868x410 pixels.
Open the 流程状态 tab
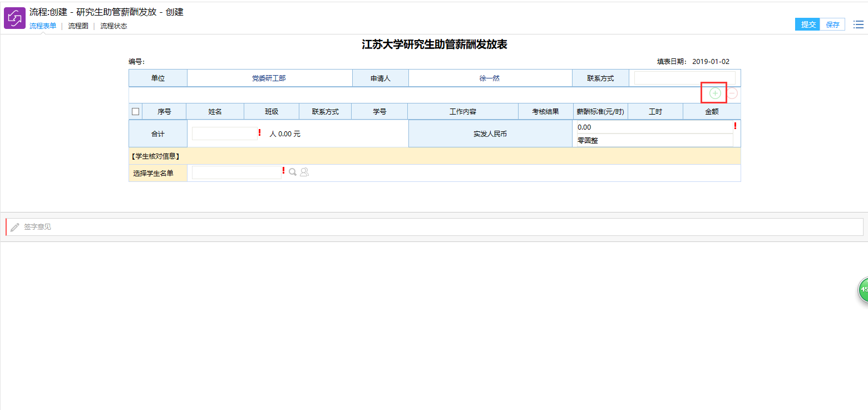(x=114, y=26)
